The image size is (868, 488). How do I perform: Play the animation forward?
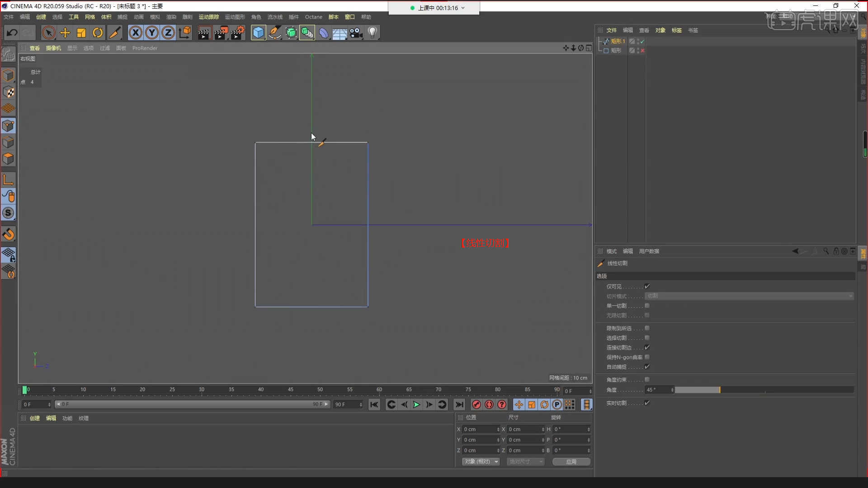pyautogui.click(x=416, y=405)
